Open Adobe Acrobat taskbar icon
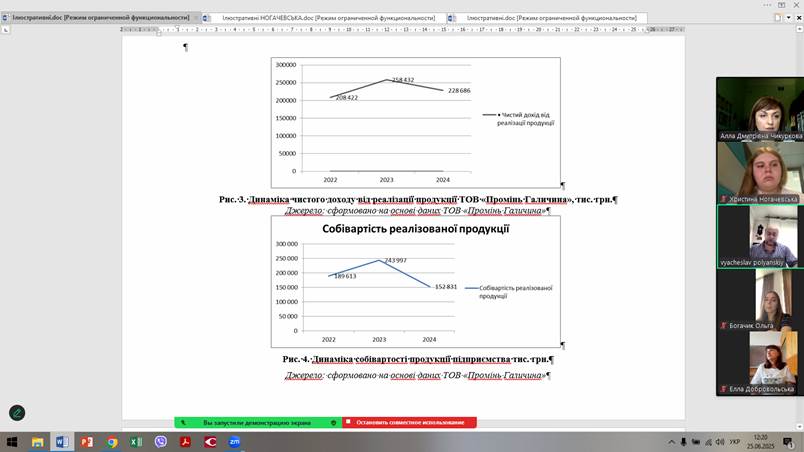Image resolution: width=804 pixels, height=452 pixels. pos(185,441)
